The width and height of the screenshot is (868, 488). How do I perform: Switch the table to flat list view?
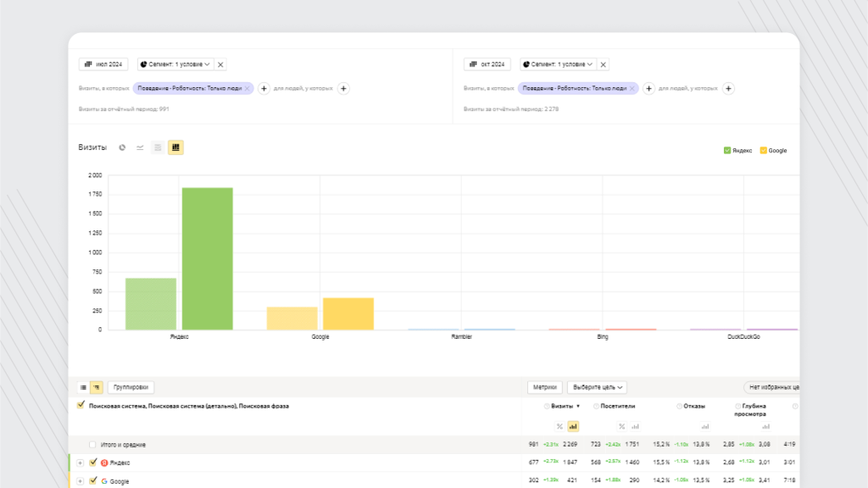[83, 387]
